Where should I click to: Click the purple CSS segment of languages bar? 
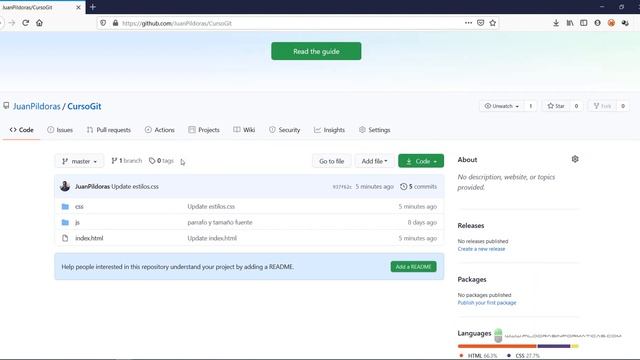(554, 346)
